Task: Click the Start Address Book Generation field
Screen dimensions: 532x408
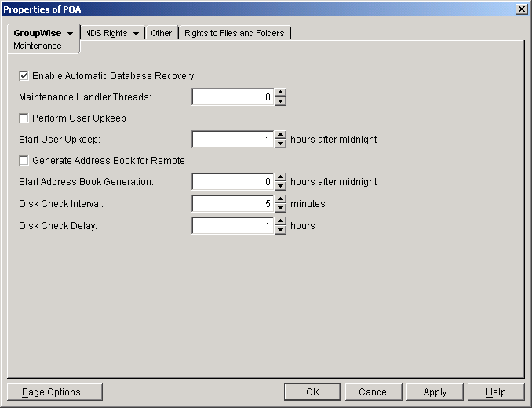Action: 233,182
